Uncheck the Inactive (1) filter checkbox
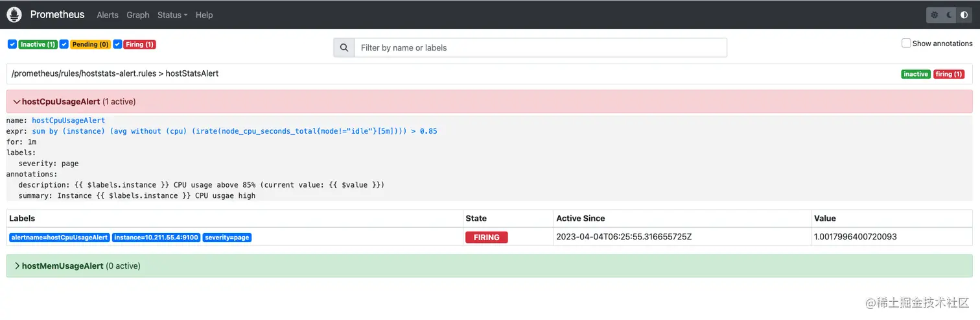Screen dimensions: 980x320 pyautogui.click(x=12, y=44)
